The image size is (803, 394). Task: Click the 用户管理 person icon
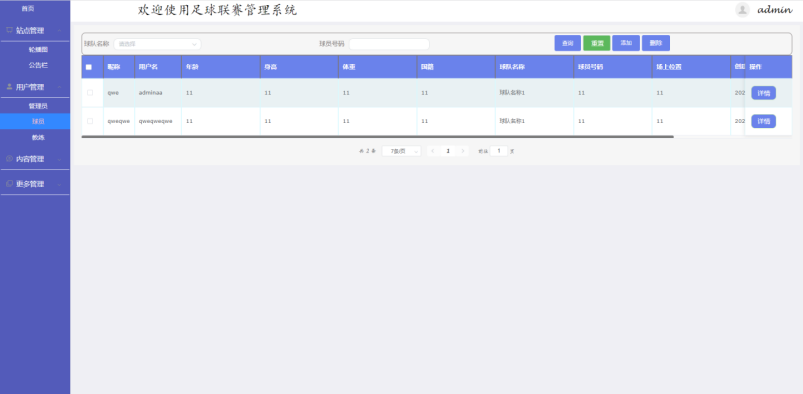9,87
